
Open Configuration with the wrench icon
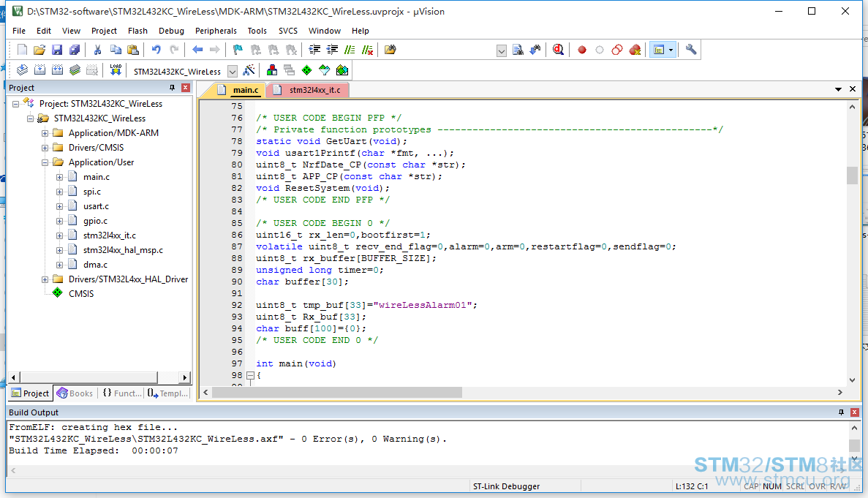691,50
